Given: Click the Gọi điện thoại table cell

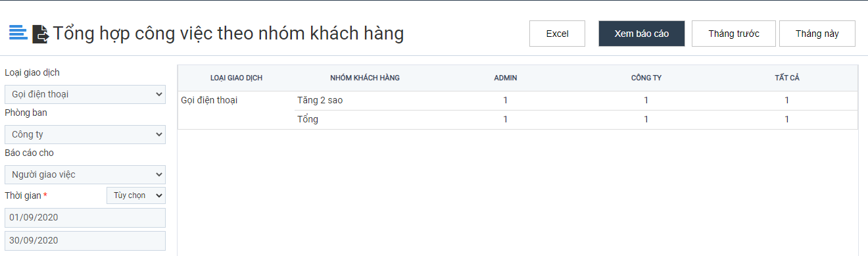Looking at the screenshot, I should 209,100.
